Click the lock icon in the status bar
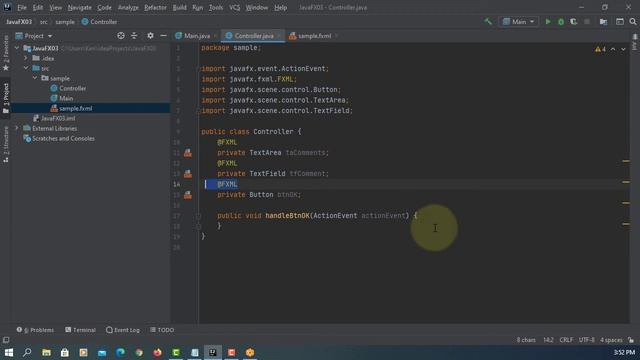This screenshot has height=360, width=640. [631, 340]
